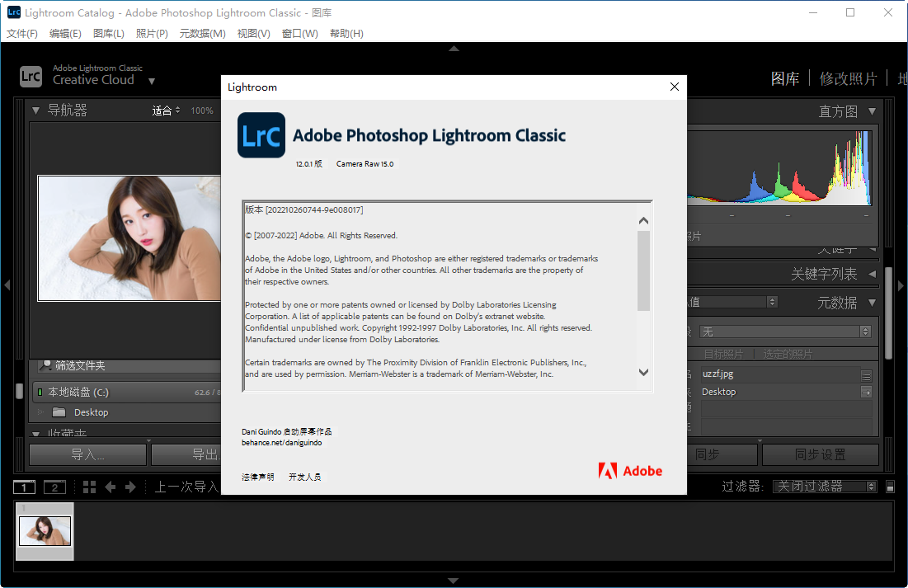This screenshot has width=908, height=588.
Task: Select the 本地磁盘 (C:) volume
Action: coord(127,393)
